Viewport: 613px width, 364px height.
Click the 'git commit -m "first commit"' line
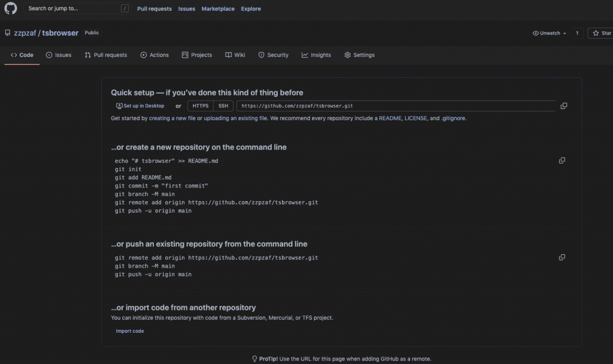point(162,186)
